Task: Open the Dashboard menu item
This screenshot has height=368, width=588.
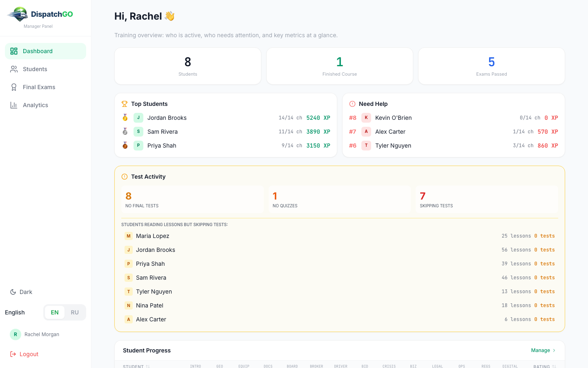Action: (45, 51)
